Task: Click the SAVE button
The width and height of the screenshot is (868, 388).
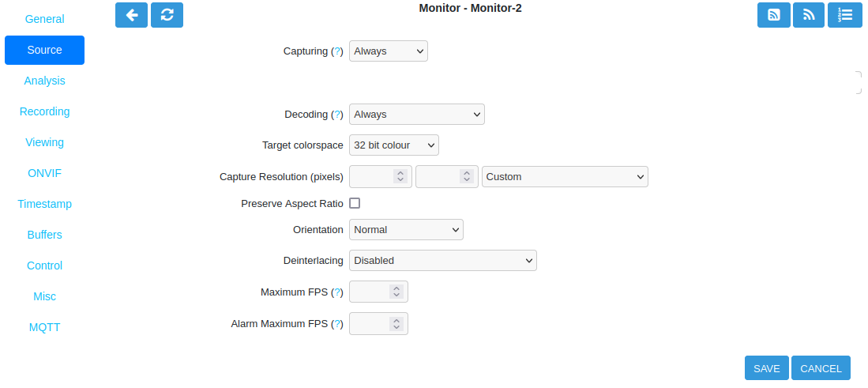Action: pos(767,368)
